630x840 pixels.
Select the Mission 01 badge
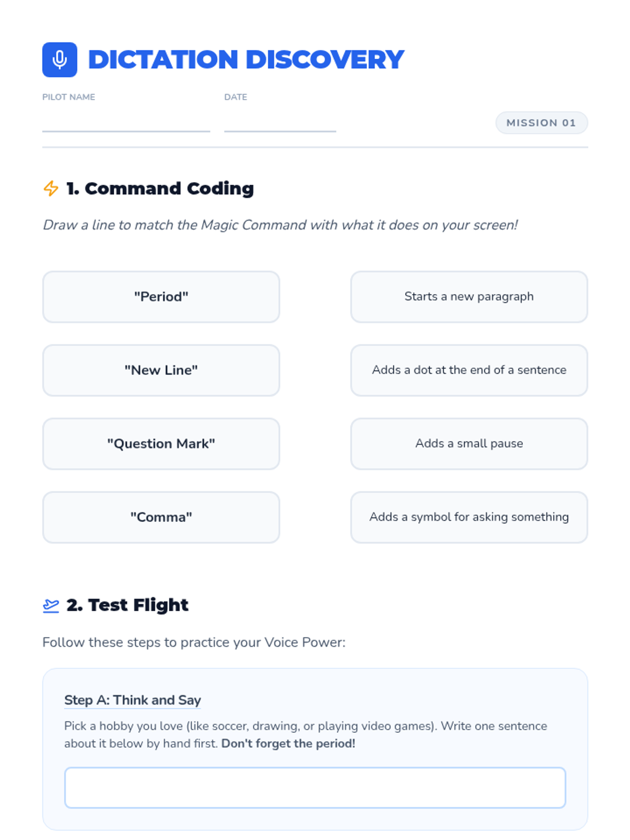point(541,123)
